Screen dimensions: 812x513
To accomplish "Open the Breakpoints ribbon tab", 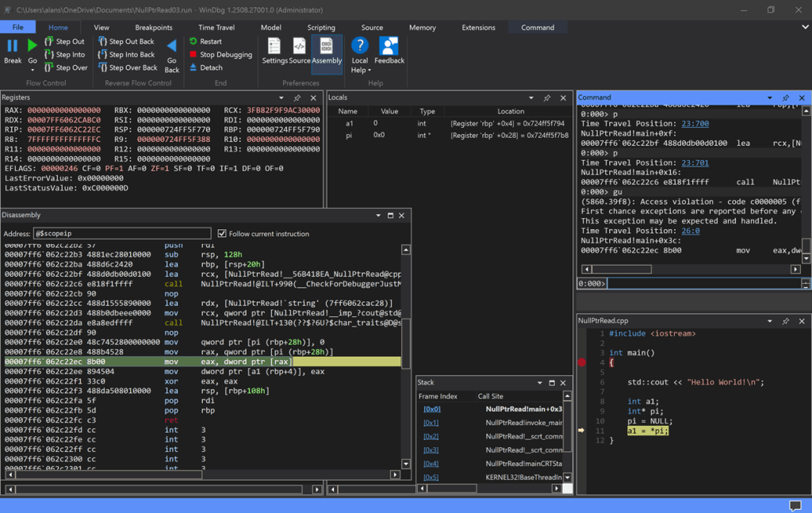I will [154, 27].
